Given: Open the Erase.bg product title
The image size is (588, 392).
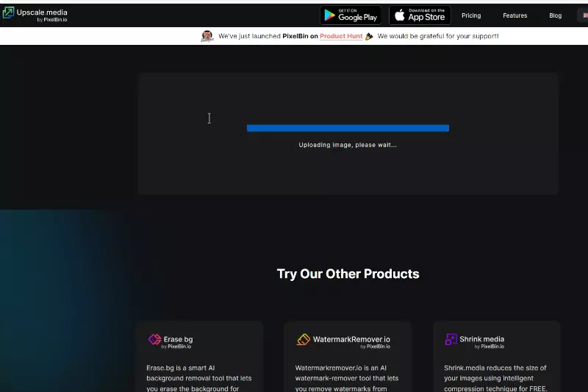Looking at the screenshot, I should pos(178,340).
